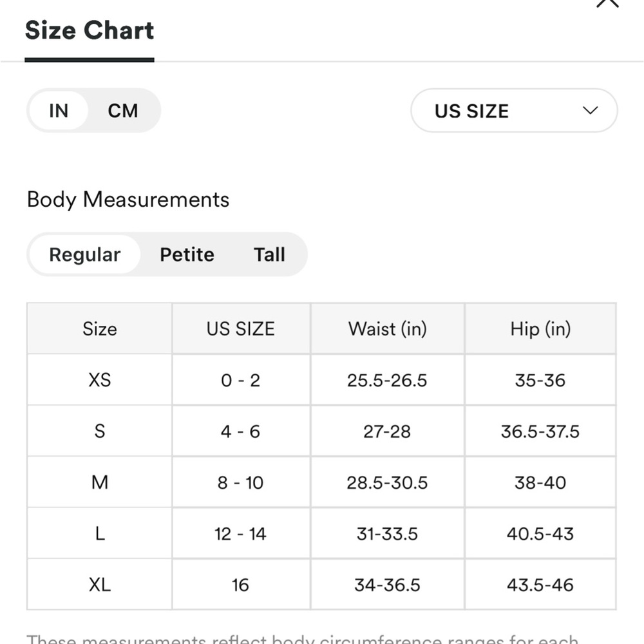Screen dimensions: 644x644
Task: Select the S size row label
Action: [x=100, y=431]
